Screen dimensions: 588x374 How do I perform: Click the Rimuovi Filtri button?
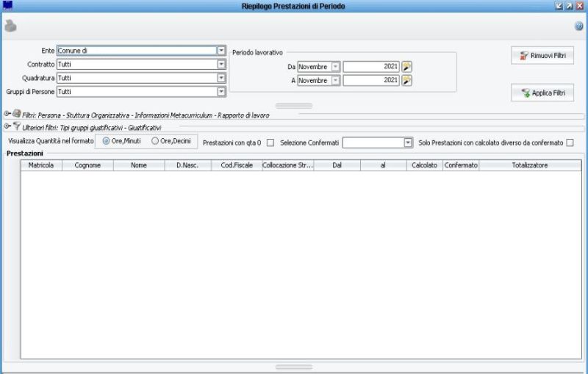[542, 57]
